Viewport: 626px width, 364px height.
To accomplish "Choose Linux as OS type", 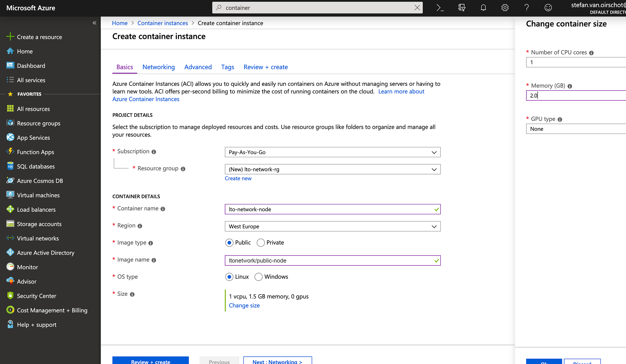I will [229, 277].
